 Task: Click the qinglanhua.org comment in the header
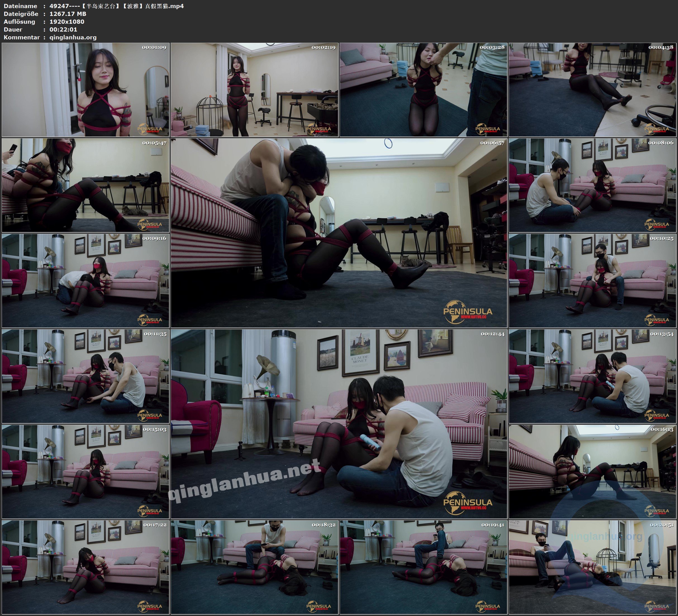[x=73, y=37]
